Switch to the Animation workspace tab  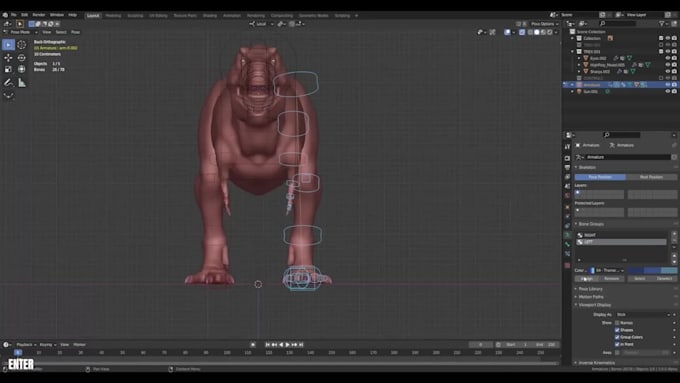click(x=232, y=16)
